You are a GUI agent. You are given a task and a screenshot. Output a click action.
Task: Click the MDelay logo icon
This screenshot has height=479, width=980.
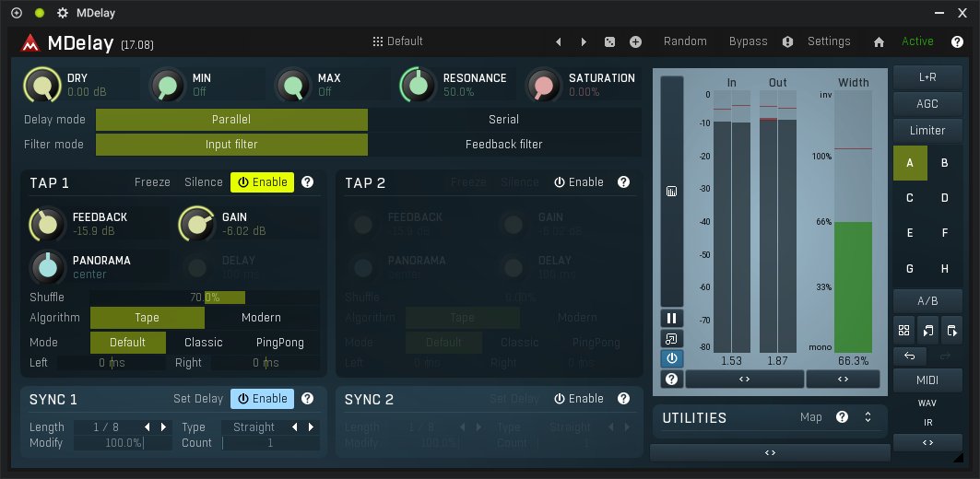point(30,42)
